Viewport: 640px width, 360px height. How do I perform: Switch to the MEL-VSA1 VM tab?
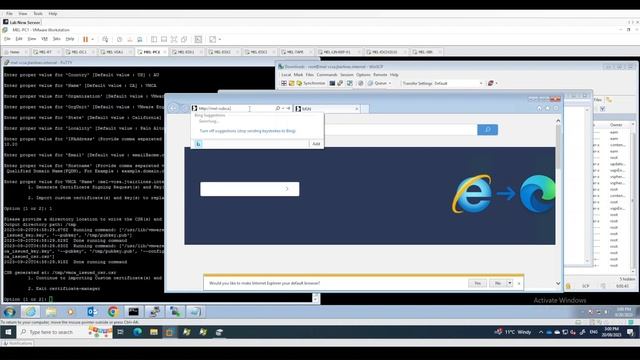coord(114,52)
